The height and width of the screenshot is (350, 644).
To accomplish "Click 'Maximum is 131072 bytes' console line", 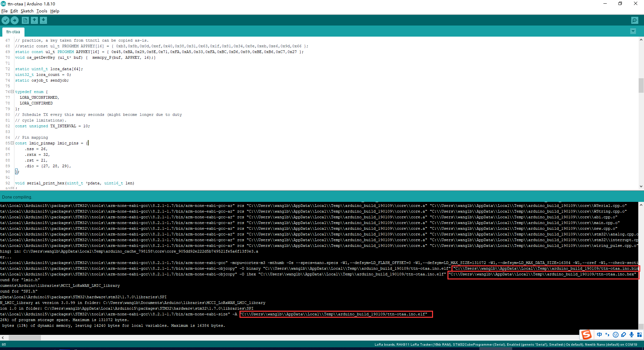I will 64,320.
